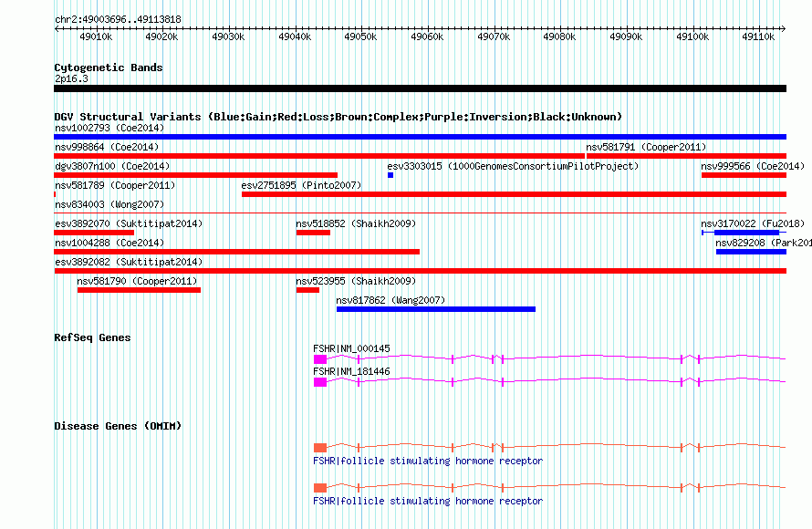Click second OMIM FSHR follicle stimulating hormone receptor link
Screen dimensions: 812x529
tap(428, 501)
